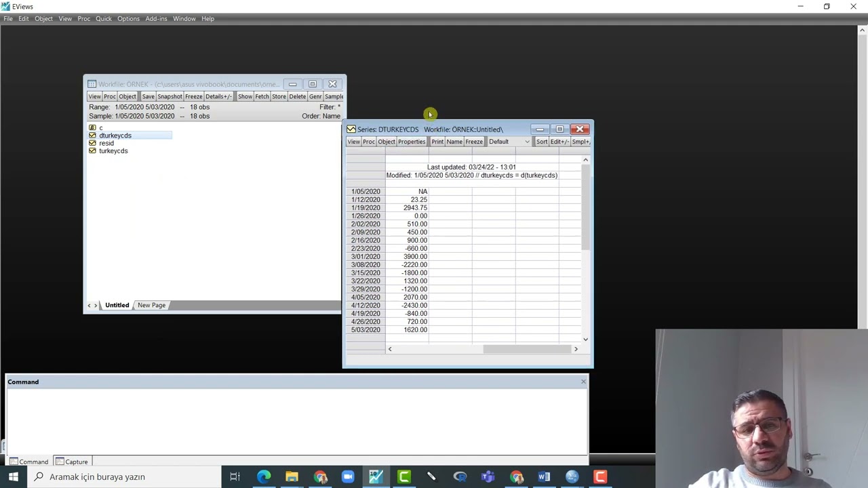Open Task View on the taskbar
Viewport: 868px width, 488px height.
(235, 476)
